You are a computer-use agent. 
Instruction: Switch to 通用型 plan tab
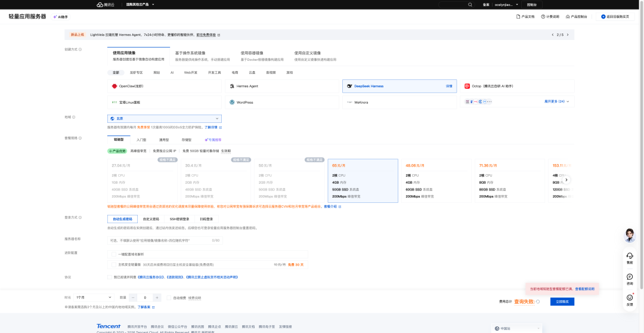click(164, 140)
